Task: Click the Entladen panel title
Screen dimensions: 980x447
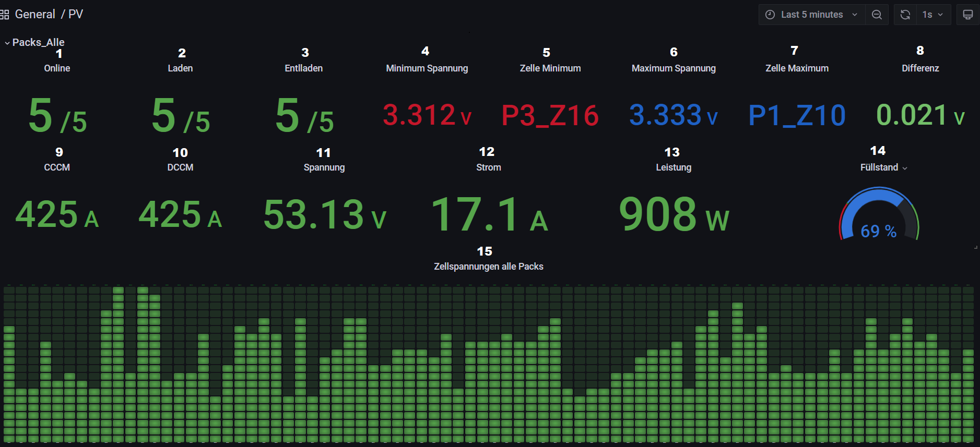Action: pos(303,68)
